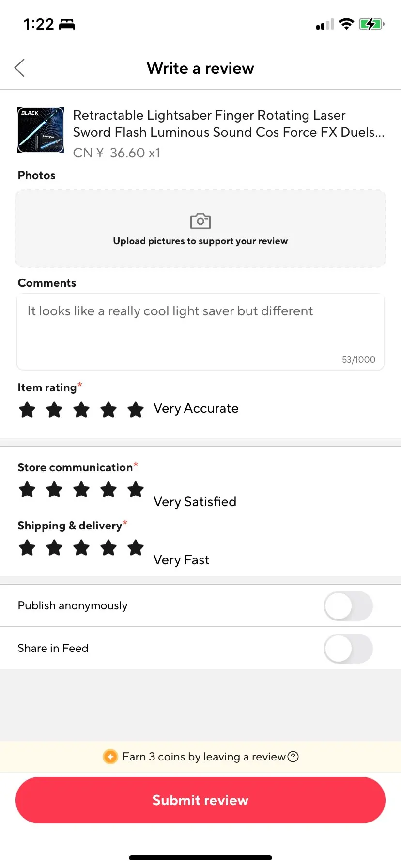Set Store communication to second star
This screenshot has height=868, width=401.
54,490
